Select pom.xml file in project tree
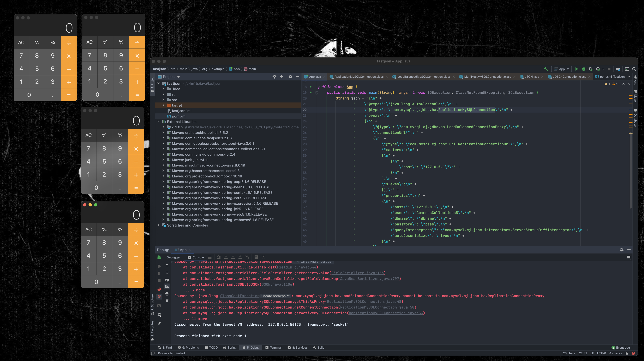The width and height of the screenshot is (644, 361). [179, 116]
